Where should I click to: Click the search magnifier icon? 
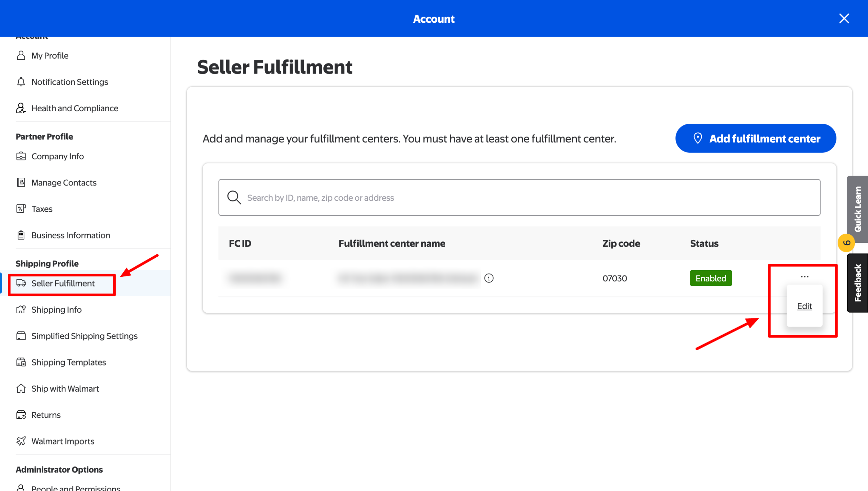[234, 198]
